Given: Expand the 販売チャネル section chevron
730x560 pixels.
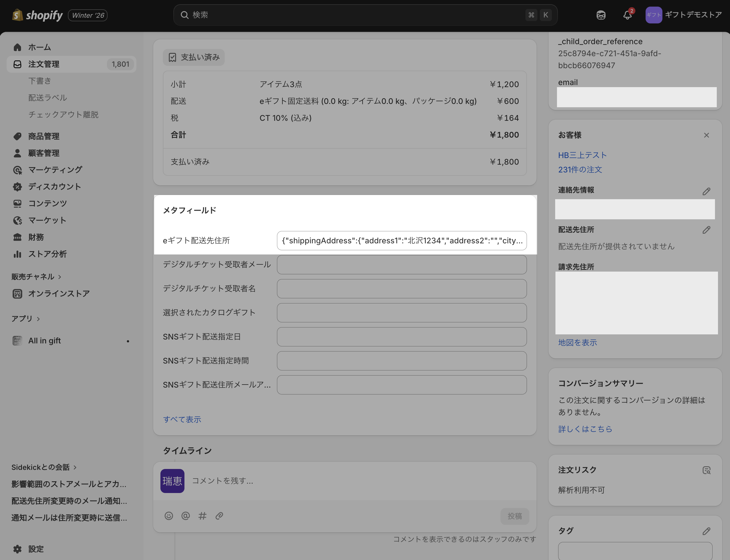Looking at the screenshot, I should click(60, 277).
